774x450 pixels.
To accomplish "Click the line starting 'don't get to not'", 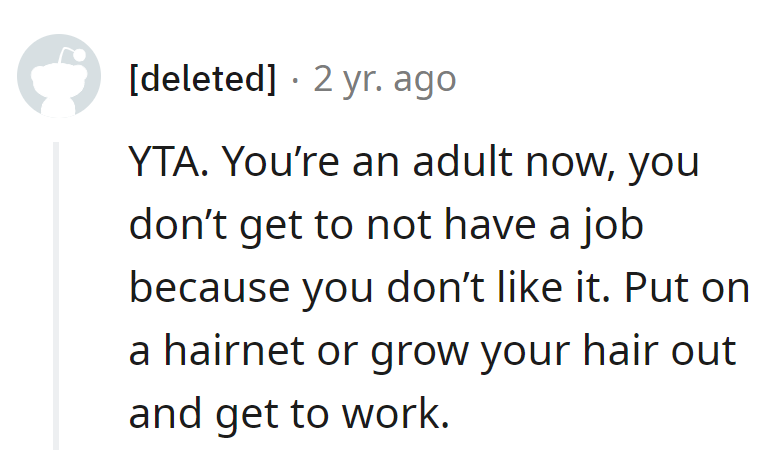I will [x=385, y=227].
